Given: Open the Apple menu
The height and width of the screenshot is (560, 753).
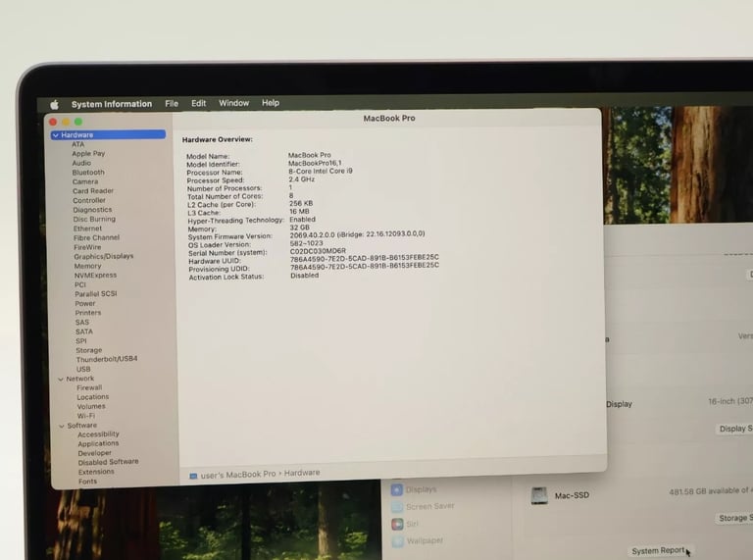Looking at the screenshot, I should [x=54, y=104].
